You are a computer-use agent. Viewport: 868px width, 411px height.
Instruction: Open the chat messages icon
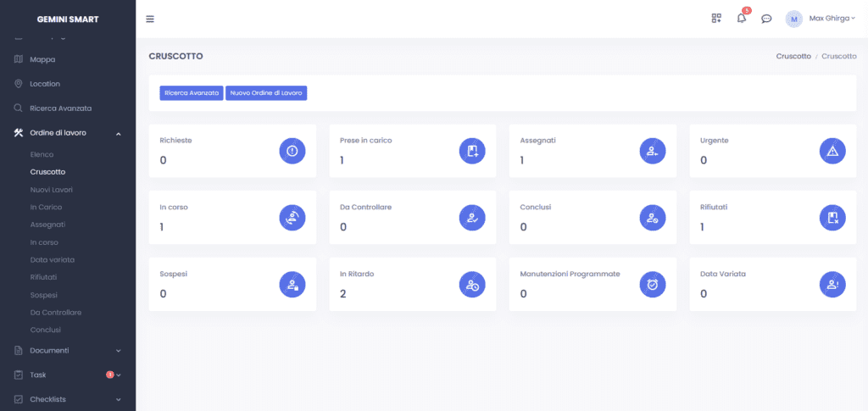766,19
